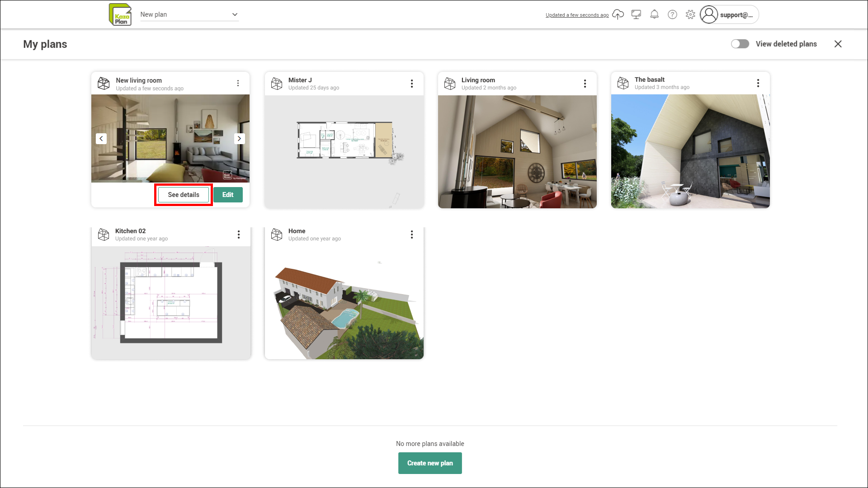
Task: Click the Kazaplan logo icon
Action: (120, 14)
